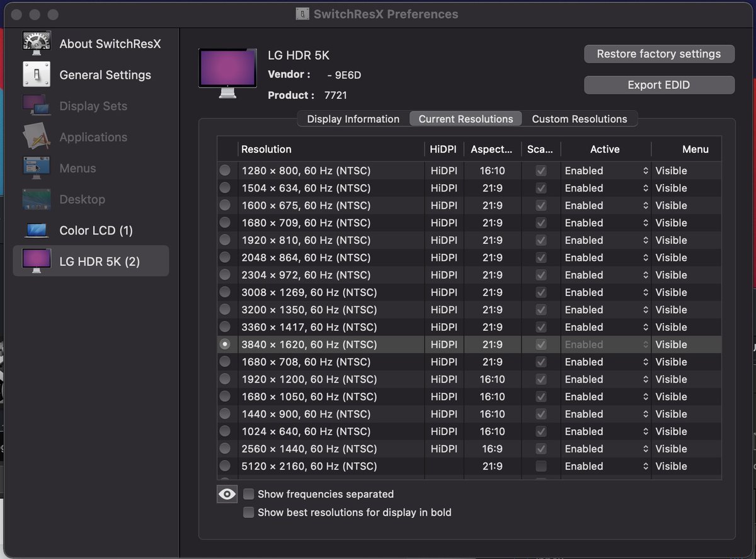
Task: Open Enabled dropdown for 5120 × 2160 row
Action: coord(606,466)
